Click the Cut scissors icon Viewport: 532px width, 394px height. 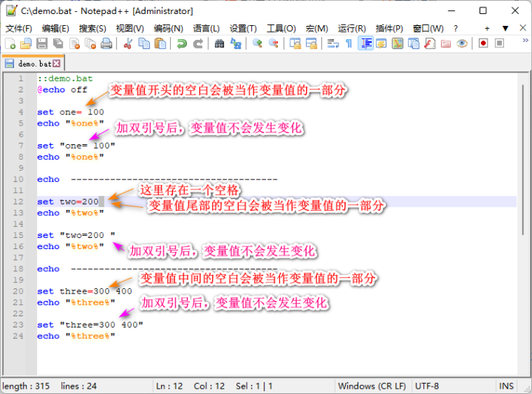coord(128,44)
